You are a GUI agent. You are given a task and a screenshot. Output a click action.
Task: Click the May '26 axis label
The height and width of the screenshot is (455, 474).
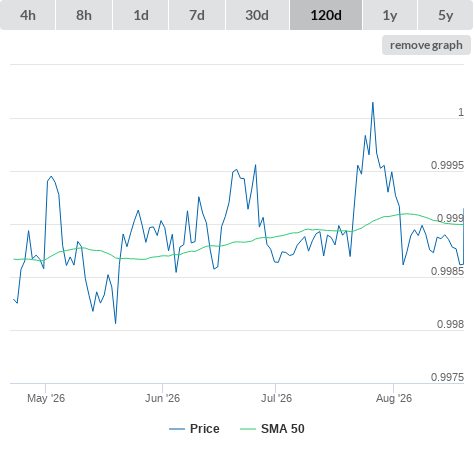(x=46, y=398)
